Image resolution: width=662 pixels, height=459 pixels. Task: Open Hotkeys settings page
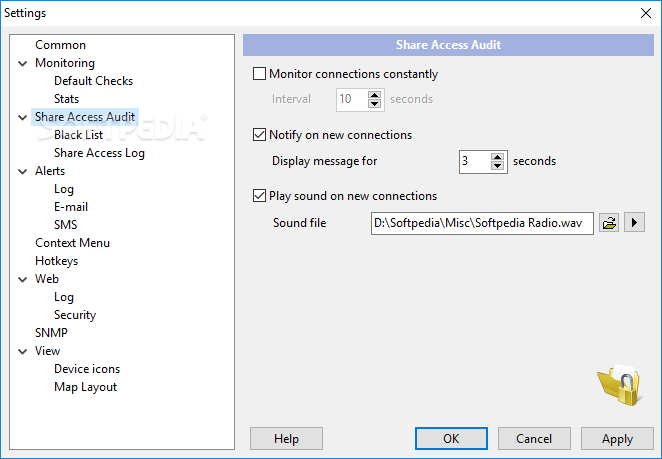tap(57, 261)
